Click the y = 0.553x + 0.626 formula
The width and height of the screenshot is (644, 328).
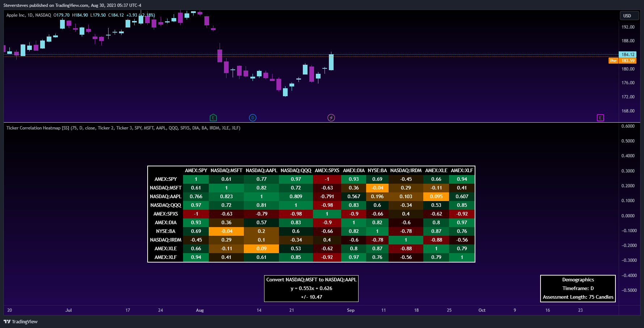click(x=312, y=288)
